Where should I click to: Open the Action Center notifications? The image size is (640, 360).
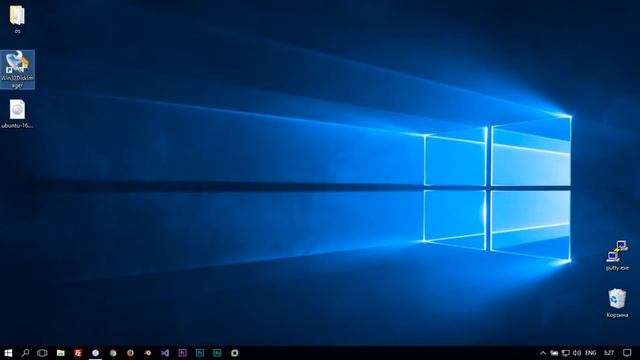[627, 353]
